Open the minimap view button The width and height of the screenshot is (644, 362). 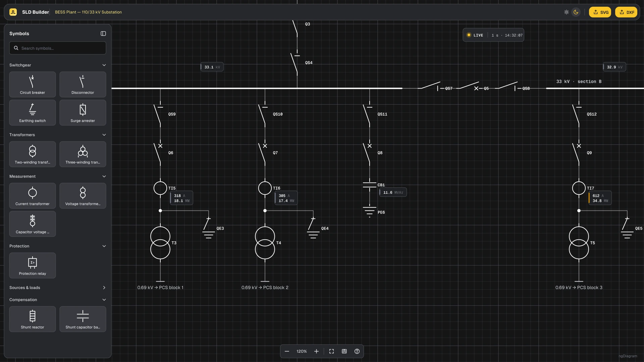[344, 351]
